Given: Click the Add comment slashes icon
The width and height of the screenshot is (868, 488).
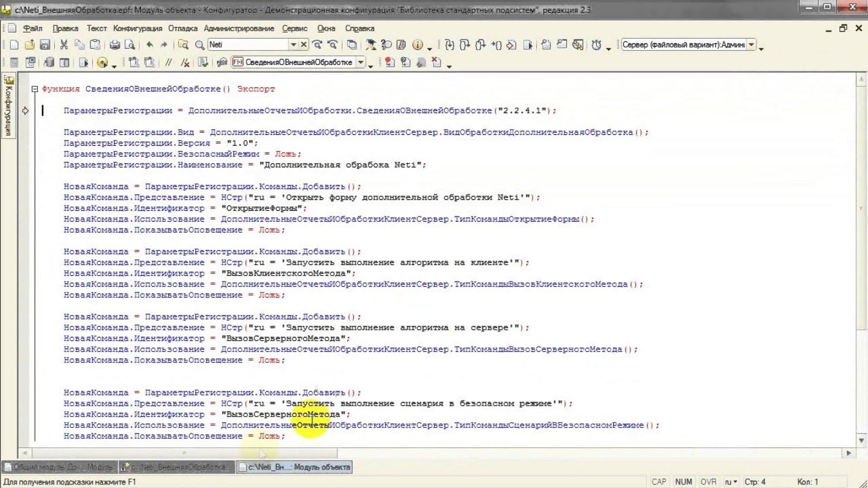Looking at the screenshot, I should pos(167,62).
